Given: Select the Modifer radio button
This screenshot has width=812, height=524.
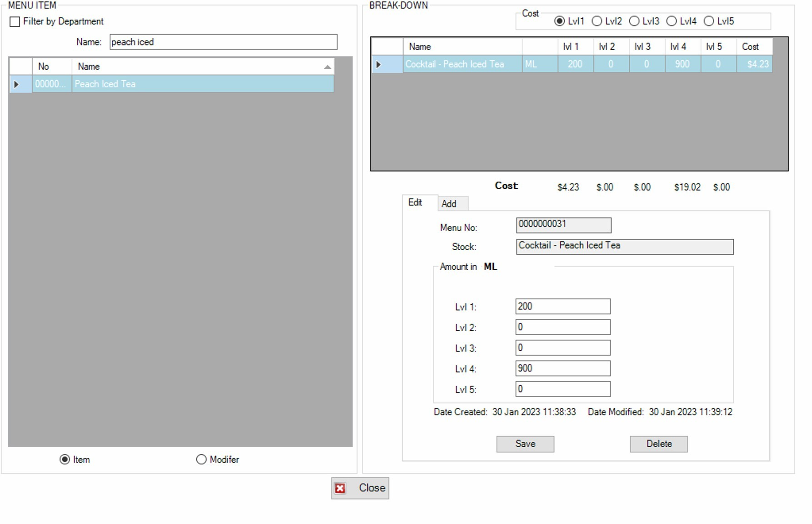Looking at the screenshot, I should click(x=201, y=459).
